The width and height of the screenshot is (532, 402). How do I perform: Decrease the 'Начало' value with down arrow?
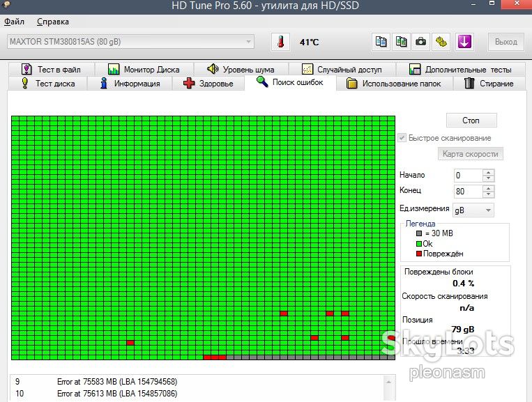point(488,178)
